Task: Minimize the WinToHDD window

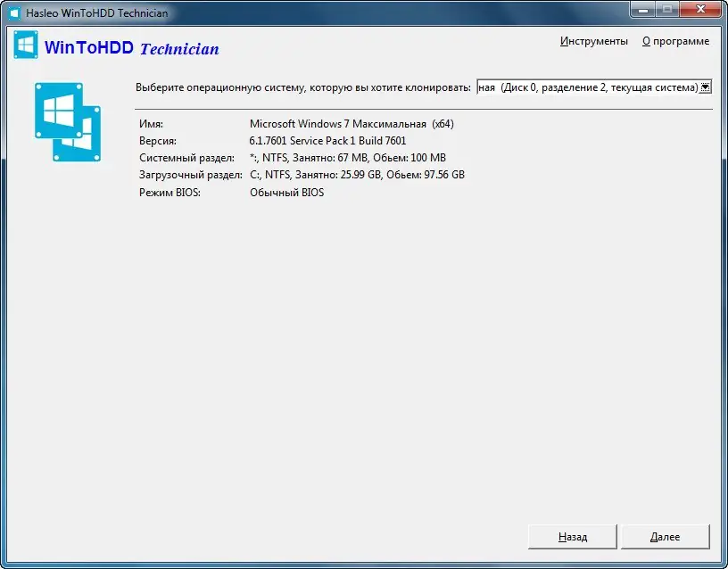Action: coord(643,9)
